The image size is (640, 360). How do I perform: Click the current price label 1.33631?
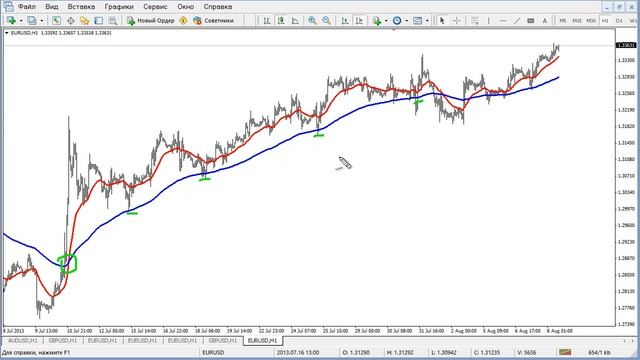[625, 45]
